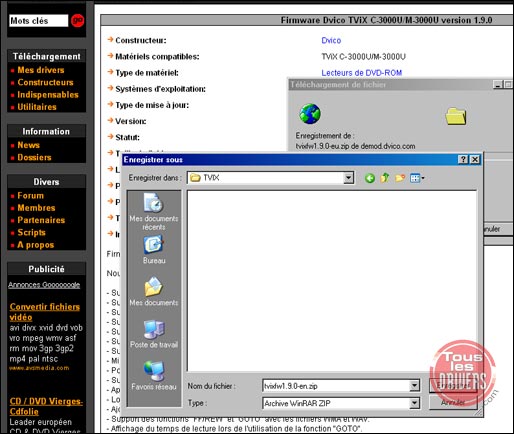Click the www.avsmedia.com ad URL
This screenshot has height=434, width=514.
click(39, 368)
